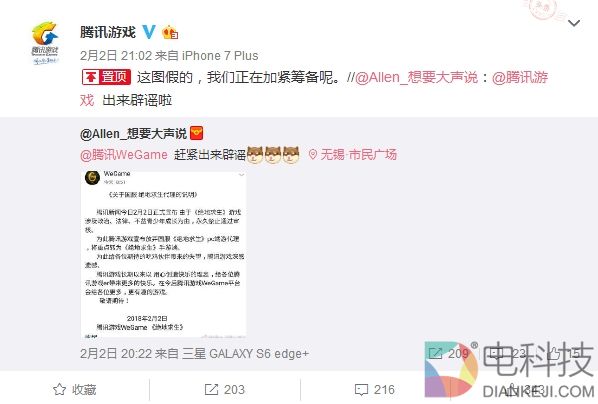This screenshot has width=598, height=404.
Task: Open the blue V verification badge
Action: point(149,32)
